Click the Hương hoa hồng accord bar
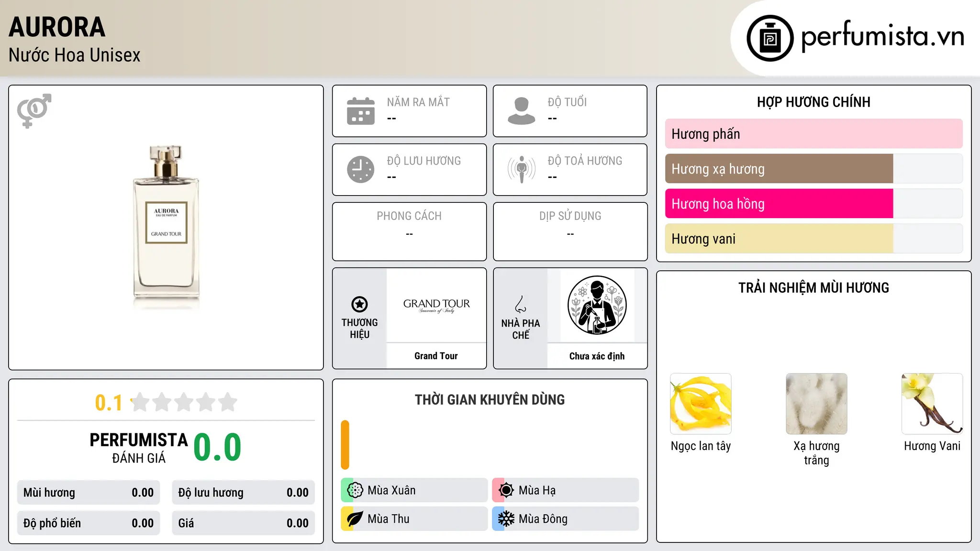Viewport: 980px width, 551px height. 813,204
